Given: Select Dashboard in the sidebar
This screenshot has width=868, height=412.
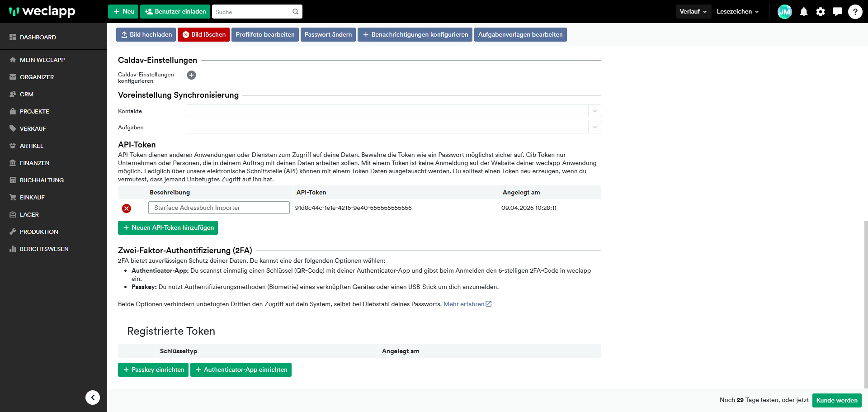Looking at the screenshot, I should pos(38,38).
